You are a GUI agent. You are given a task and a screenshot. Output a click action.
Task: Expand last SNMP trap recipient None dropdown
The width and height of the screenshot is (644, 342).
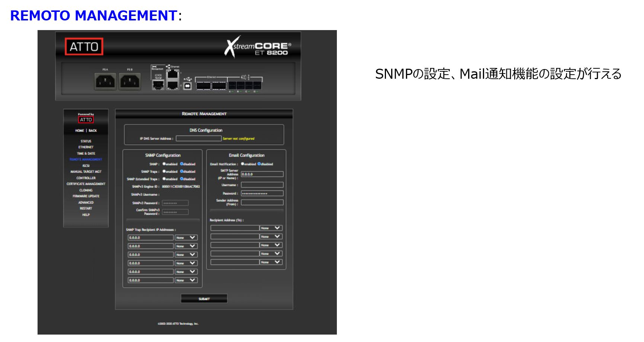[186, 280]
